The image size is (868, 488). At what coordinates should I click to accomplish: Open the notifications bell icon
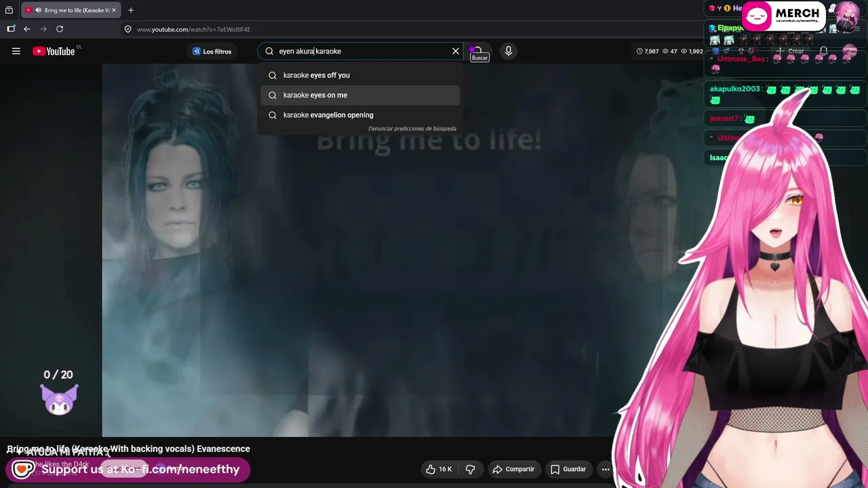823,52
